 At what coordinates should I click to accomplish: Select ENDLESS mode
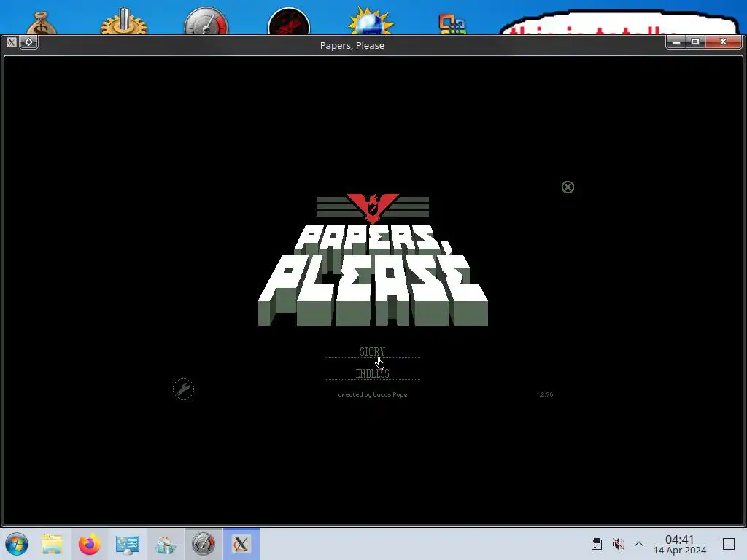click(372, 373)
